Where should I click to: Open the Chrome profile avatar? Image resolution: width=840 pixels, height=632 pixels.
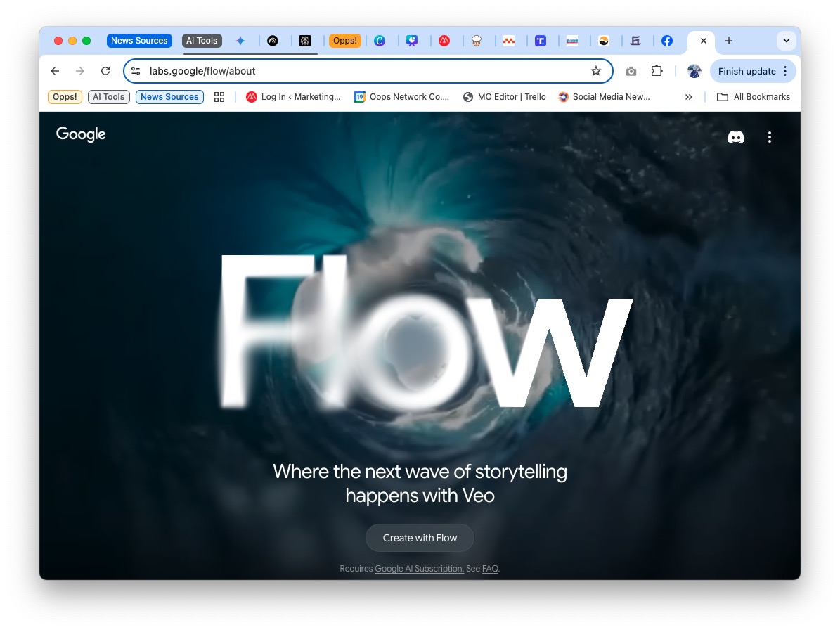coord(694,71)
